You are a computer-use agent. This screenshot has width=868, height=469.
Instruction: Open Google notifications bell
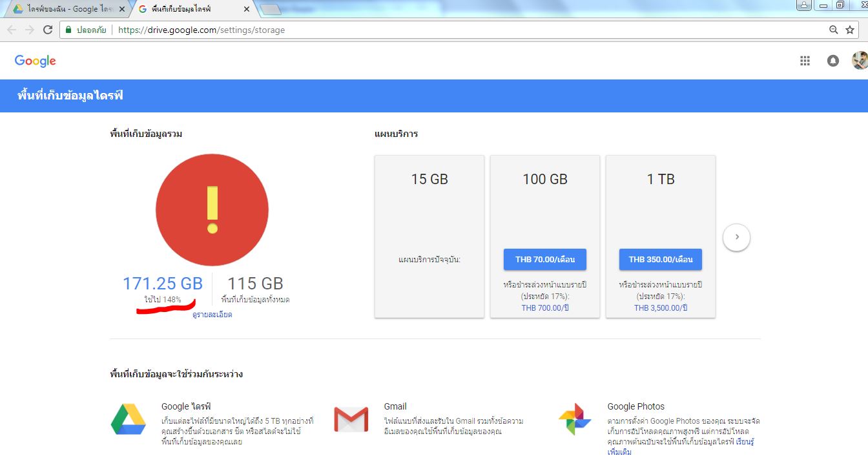[x=833, y=61]
